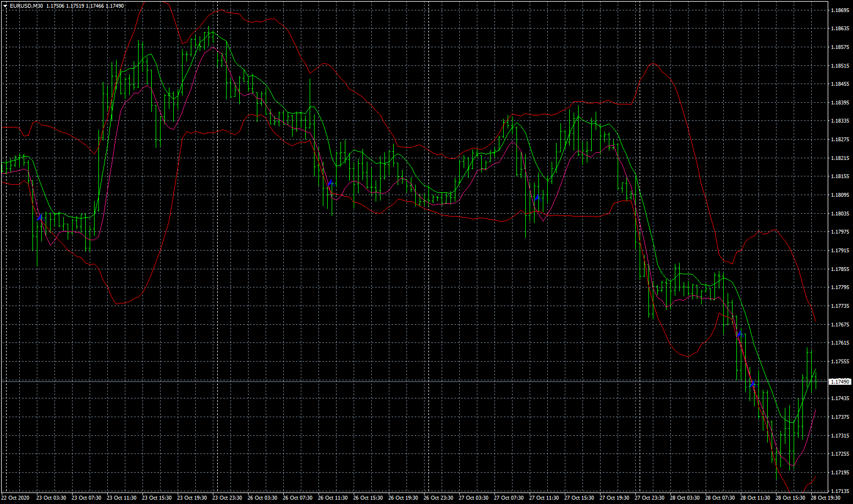
Task: Click the 1.17915 price axis label
Action: point(840,251)
